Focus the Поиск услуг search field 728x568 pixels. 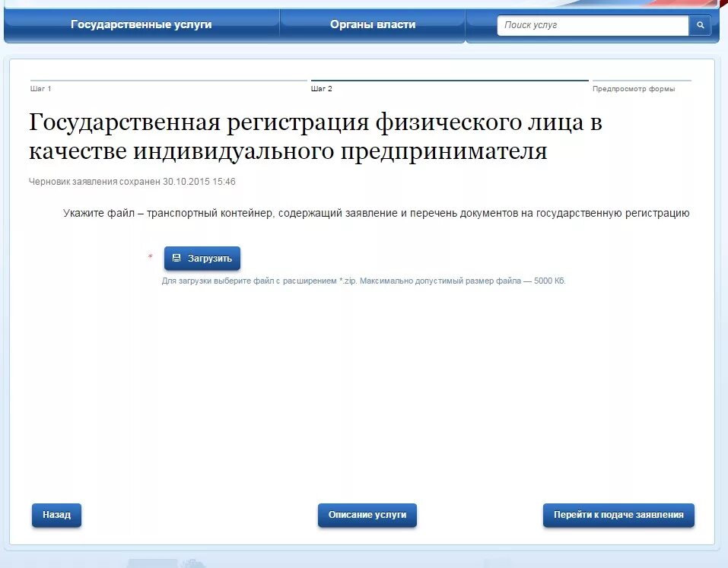point(593,25)
